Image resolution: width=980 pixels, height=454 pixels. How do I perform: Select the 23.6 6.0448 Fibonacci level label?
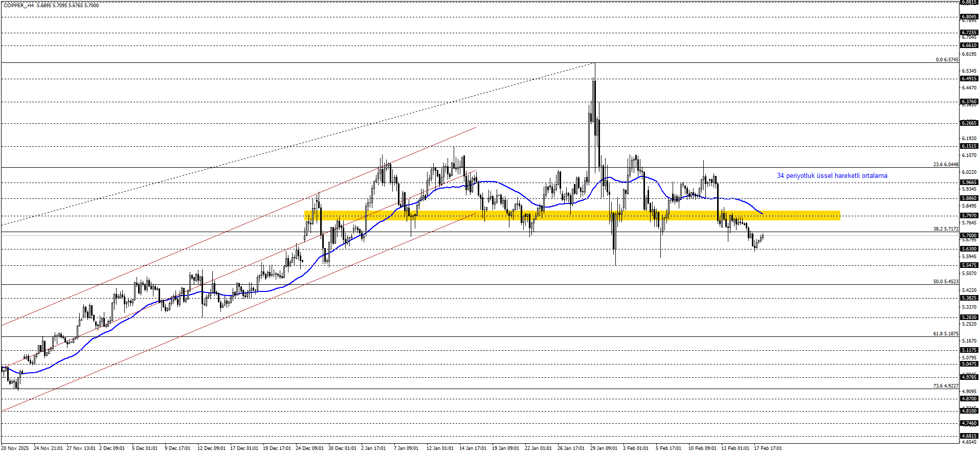click(x=946, y=165)
